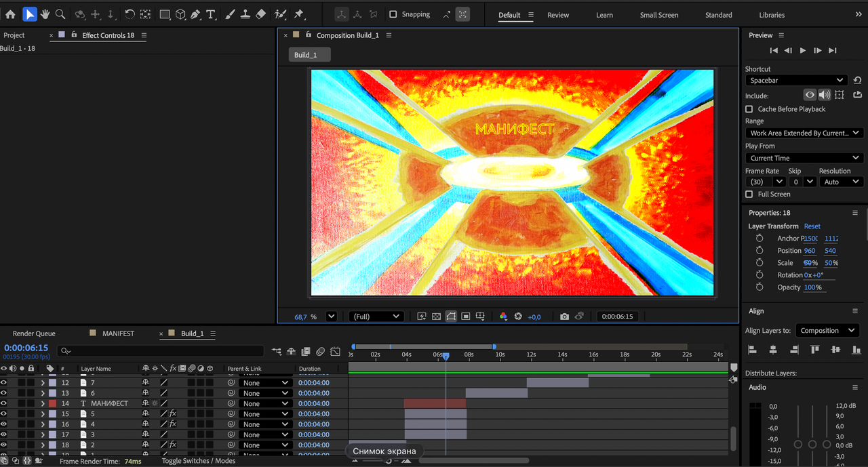Switch to Learn workspace

tap(604, 15)
